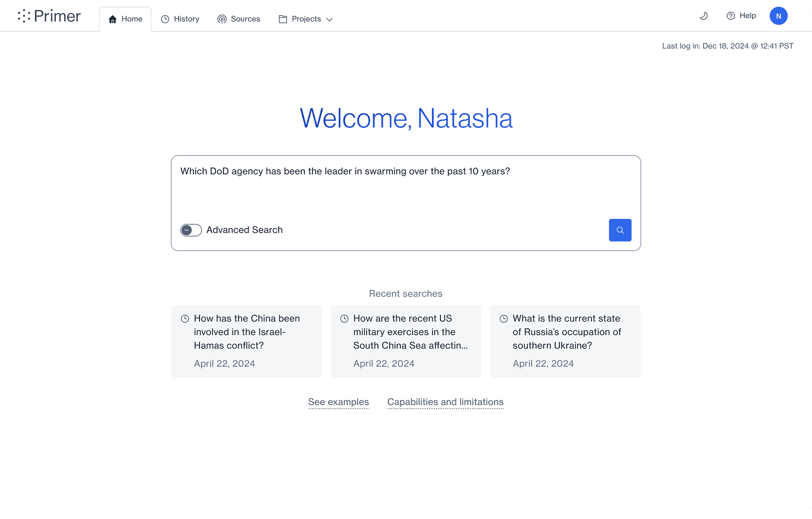
Task: Open recent search about South China Sea exercises
Action: point(406,341)
